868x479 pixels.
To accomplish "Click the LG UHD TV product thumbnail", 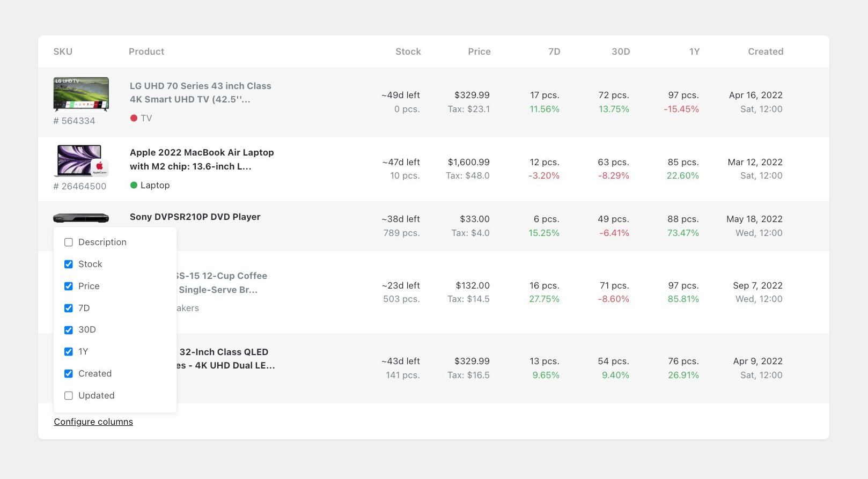I will 81,94.
